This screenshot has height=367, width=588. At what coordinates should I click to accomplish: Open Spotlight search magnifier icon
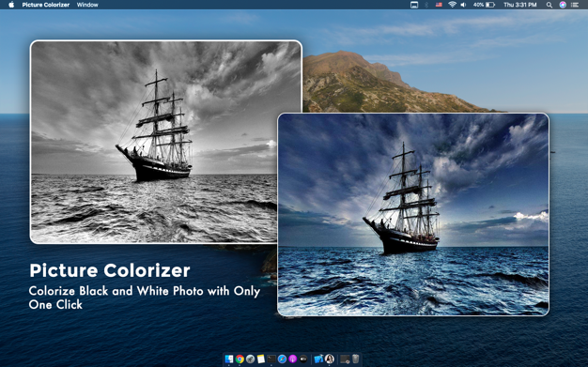(549, 5)
